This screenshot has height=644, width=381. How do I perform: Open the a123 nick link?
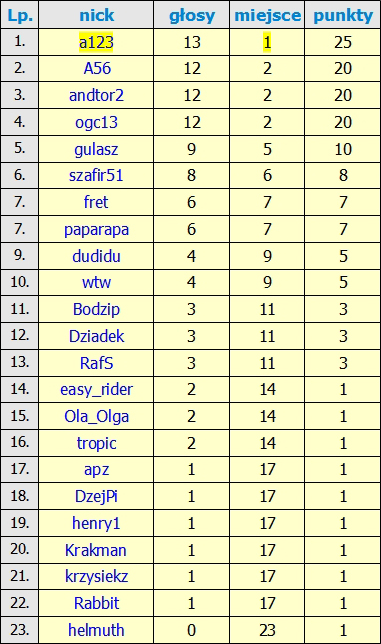point(96,42)
